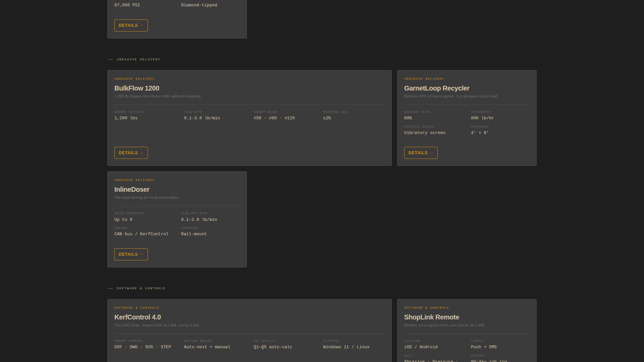This screenshot has width=644, height=362.
Task: Click the SOFTWARE & CONTROLS section header
Action: pyautogui.click(x=141, y=288)
